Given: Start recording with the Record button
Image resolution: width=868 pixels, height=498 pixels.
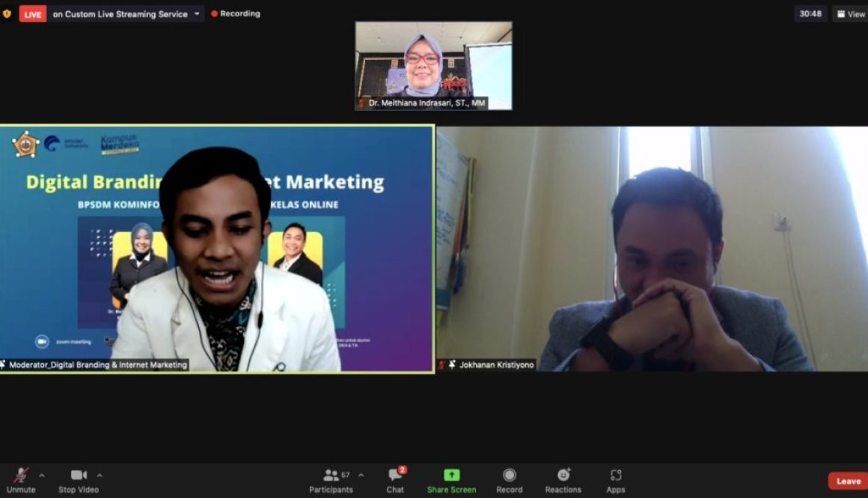Looking at the screenshot, I should 509,479.
